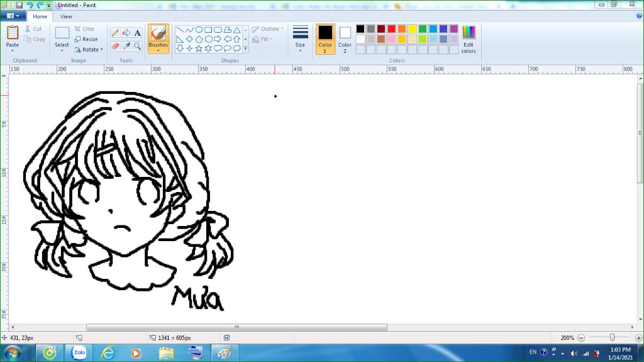Expand the shapes gallery more arrow
The image size is (644, 362).
coord(246,48)
